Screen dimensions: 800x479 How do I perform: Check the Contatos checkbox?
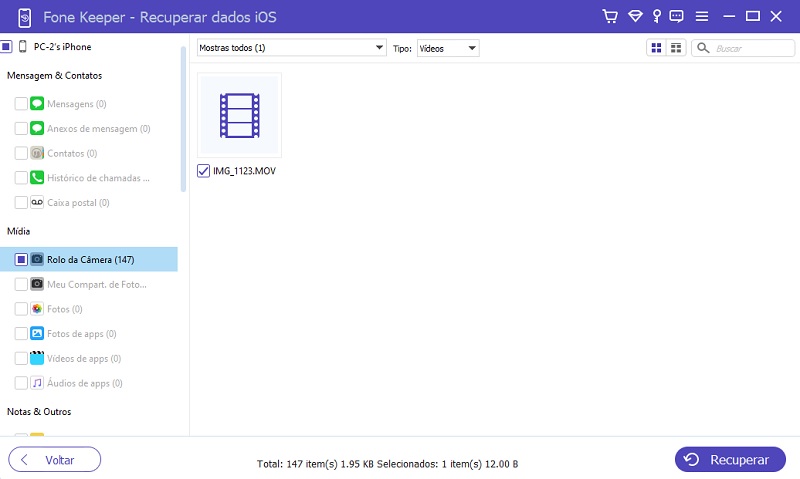(21, 153)
